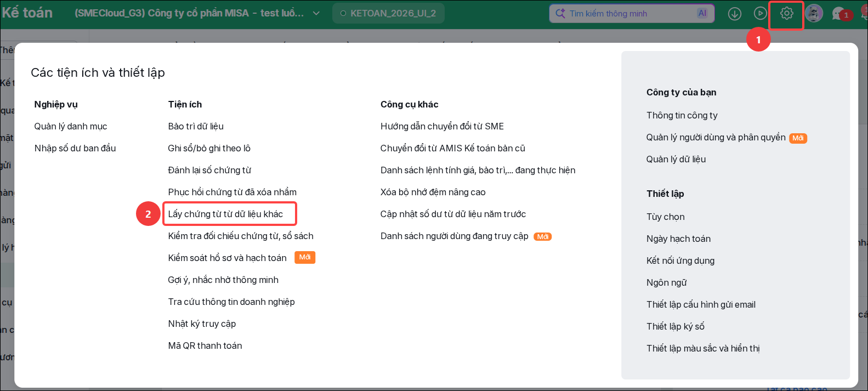Viewport: 868px width, 391px height.
Task: Open Quản lý danh mục
Action: point(71,126)
